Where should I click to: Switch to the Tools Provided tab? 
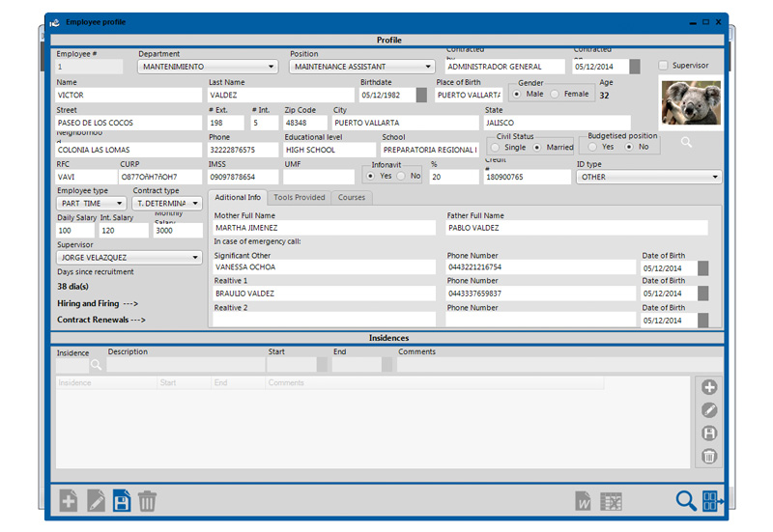point(299,198)
